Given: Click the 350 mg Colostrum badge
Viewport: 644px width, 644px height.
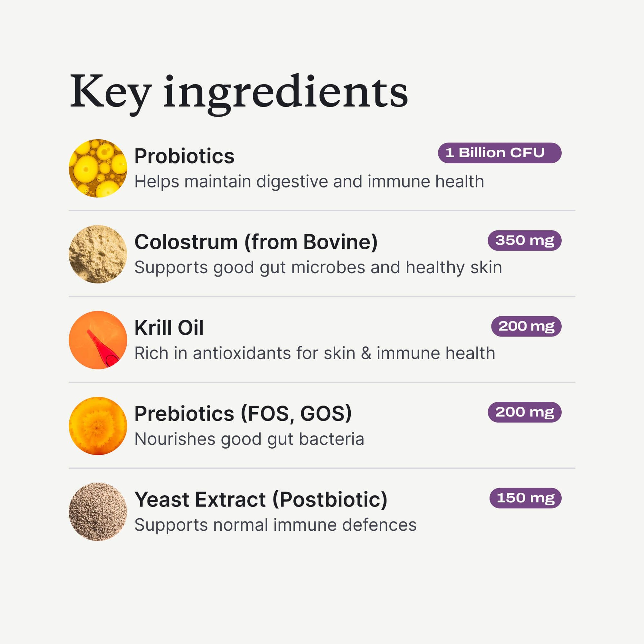Looking at the screenshot, I should [x=524, y=240].
